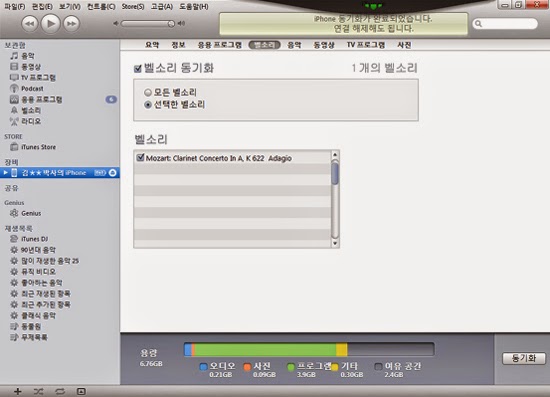Switch to the 사진 tab
Image resolution: width=550 pixels, height=397 pixels.
404,45
